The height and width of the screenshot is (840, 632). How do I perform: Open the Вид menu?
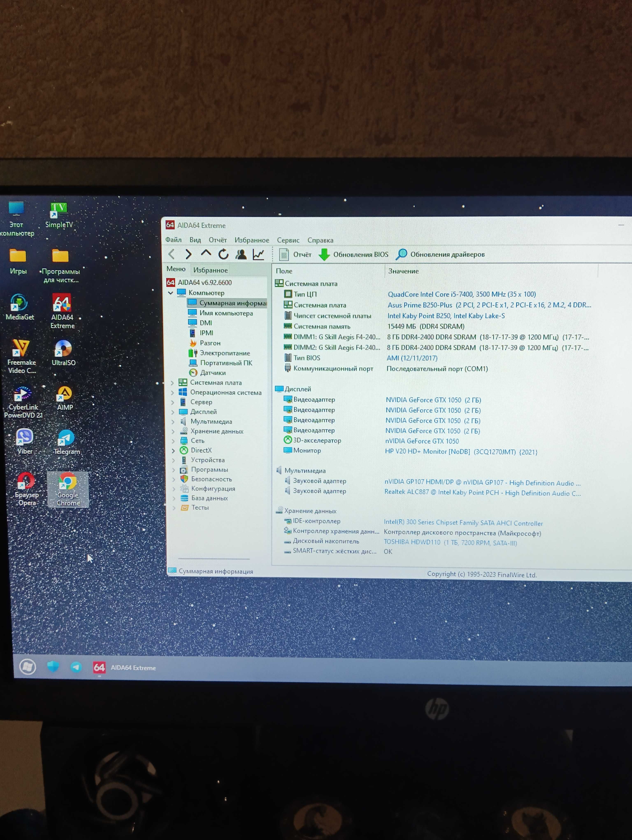click(x=195, y=240)
